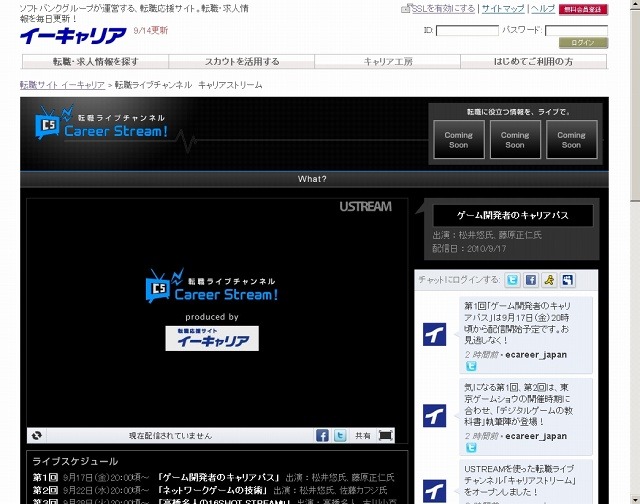The height and width of the screenshot is (504, 640).
Task: Open はじめてご利用の方 navigation tab
Action: (533, 62)
